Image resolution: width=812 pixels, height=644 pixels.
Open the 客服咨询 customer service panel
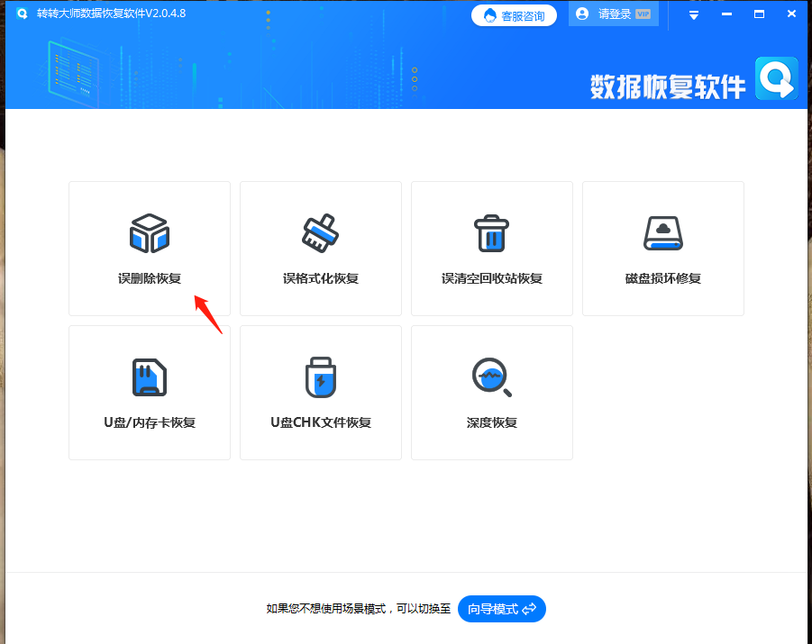click(x=514, y=14)
